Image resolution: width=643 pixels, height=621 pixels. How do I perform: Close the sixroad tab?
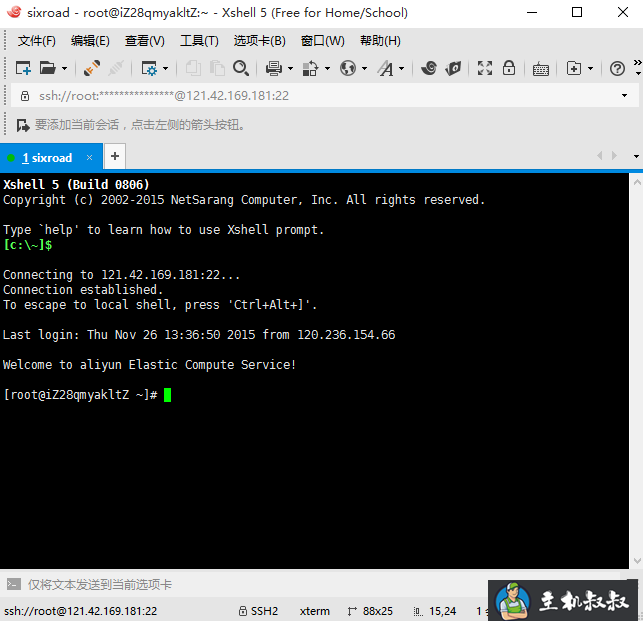coord(89,158)
